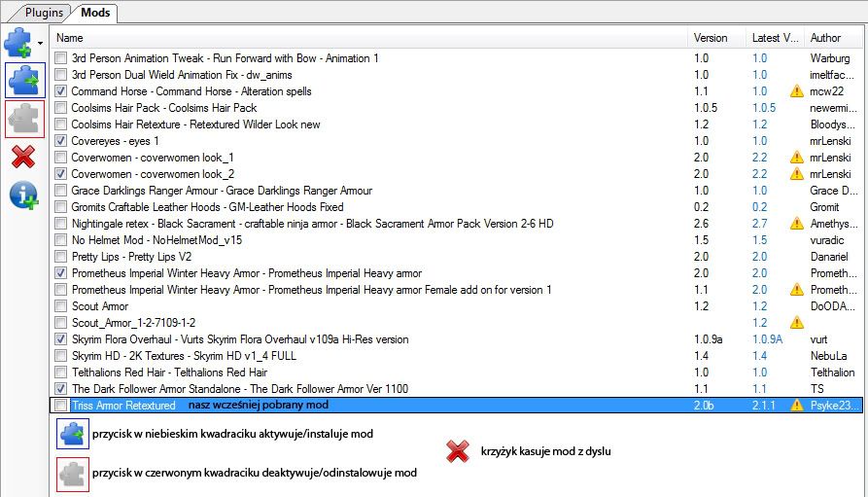
Task: Select the Mods tab
Action: (x=95, y=13)
